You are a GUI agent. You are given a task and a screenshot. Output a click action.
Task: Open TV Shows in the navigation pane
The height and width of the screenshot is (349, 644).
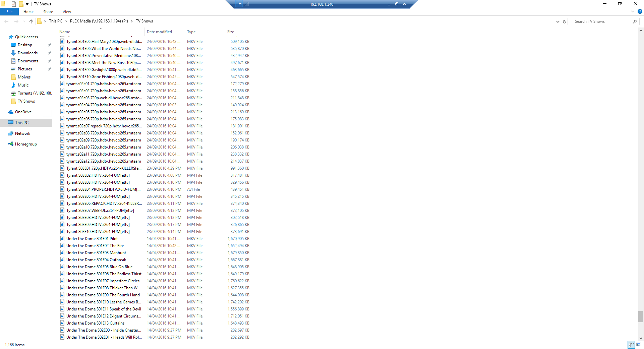tap(26, 101)
